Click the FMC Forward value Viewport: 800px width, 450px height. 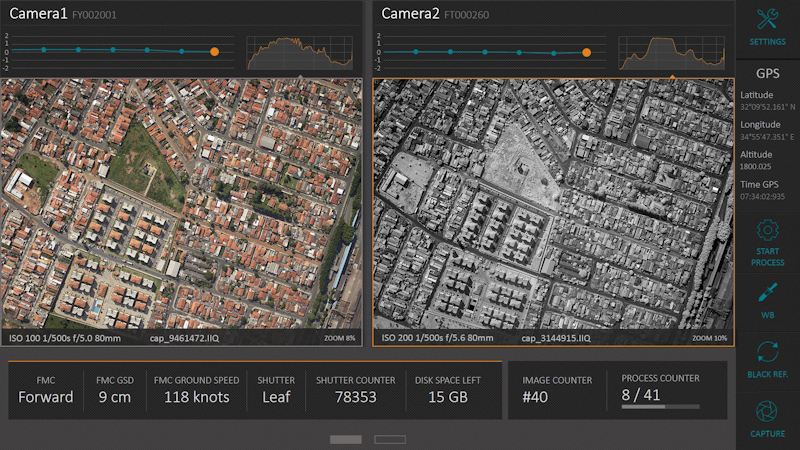(46, 397)
